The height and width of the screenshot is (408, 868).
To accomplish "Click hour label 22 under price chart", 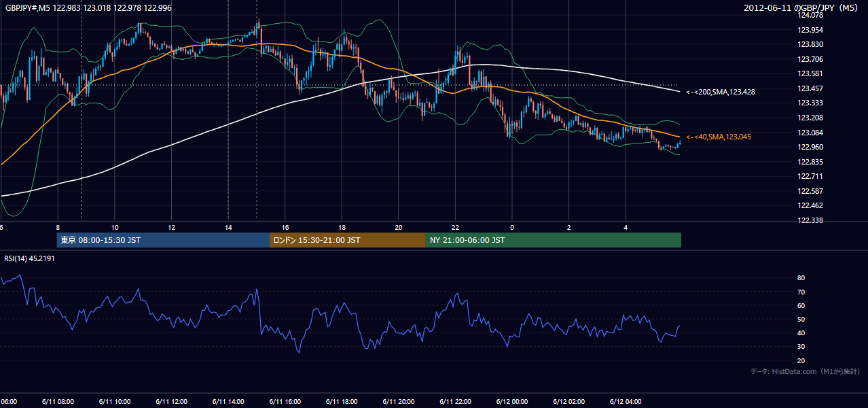I will coord(456,227).
